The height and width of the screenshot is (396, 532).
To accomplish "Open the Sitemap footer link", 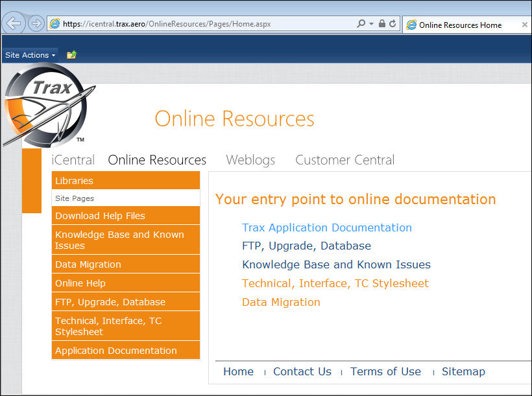I will tap(463, 371).
